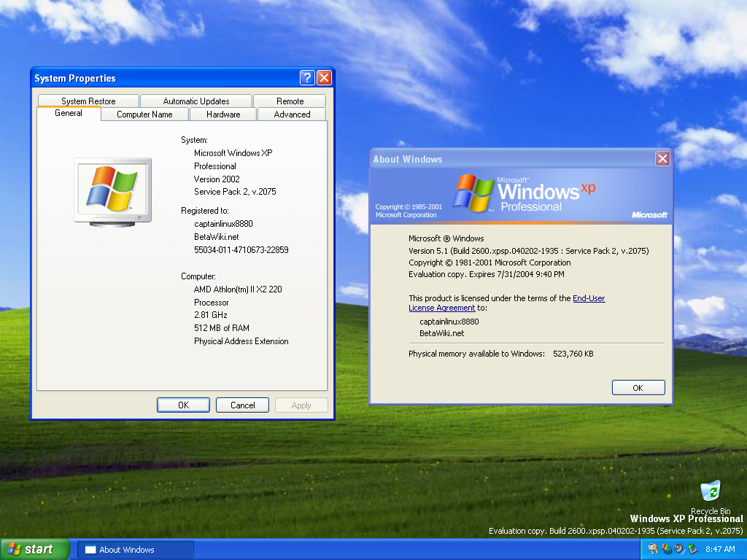Open the End-User License Agreement link
This screenshot has height=560, width=747.
(589, 298)
